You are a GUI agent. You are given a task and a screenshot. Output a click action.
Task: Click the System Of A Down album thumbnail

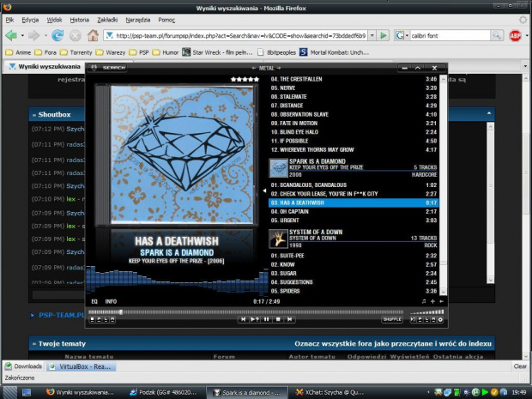coord(278,239)
